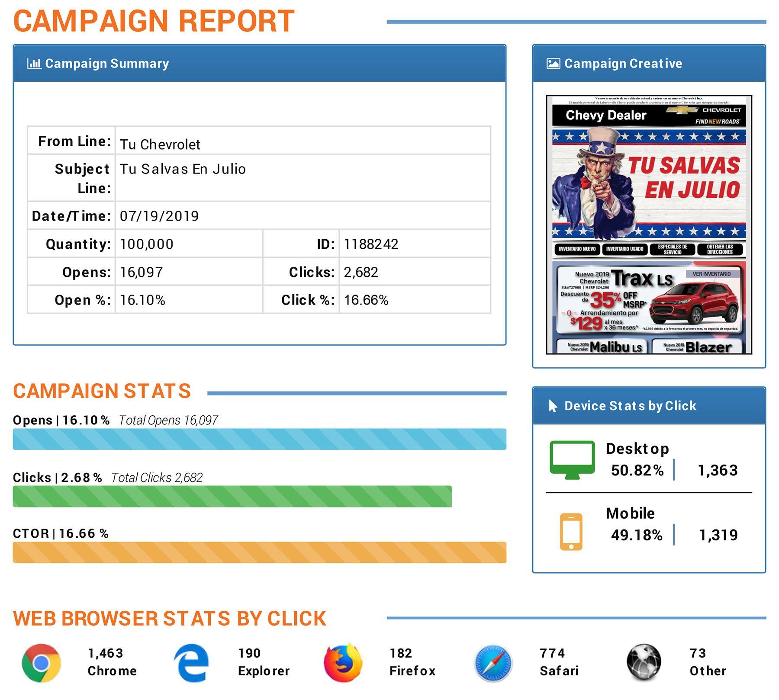Viewport: 779px width, 700px height.
Task: Click the Chrome browser icon
Action: [41, 663]
